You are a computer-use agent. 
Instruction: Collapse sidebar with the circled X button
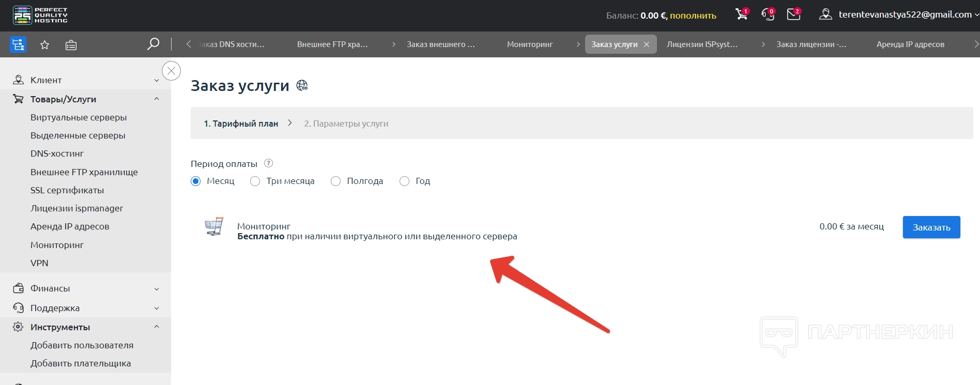[172, 71]
